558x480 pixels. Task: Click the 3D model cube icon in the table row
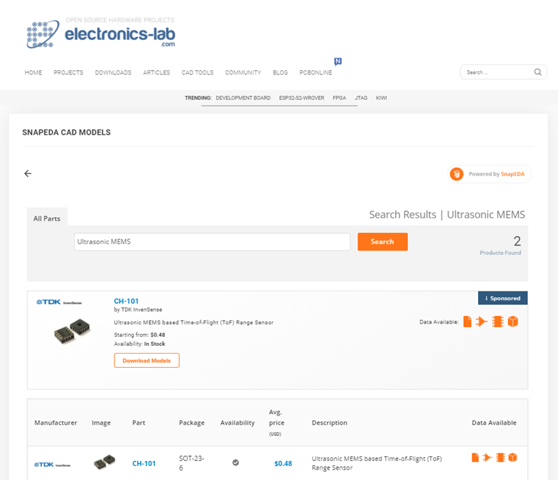pos(512,458)
